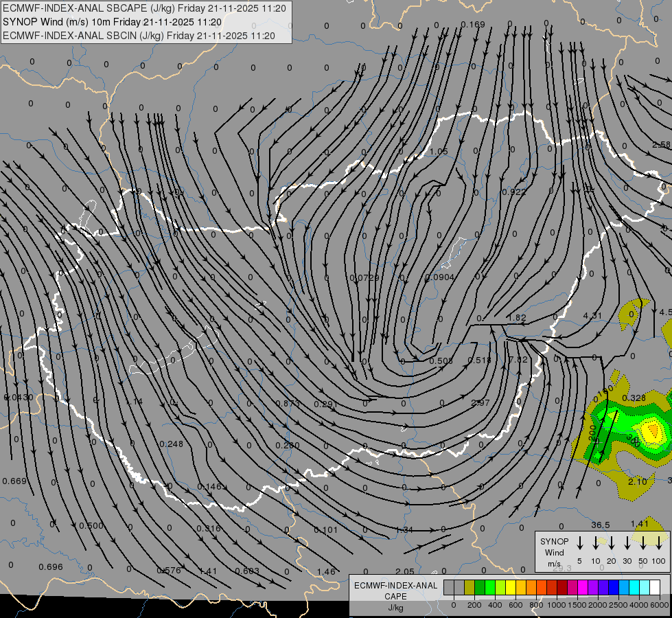Click the 1000 tick label on CAPE scale
The width and height of the screenshot is (672, 618).
point(556,605)
